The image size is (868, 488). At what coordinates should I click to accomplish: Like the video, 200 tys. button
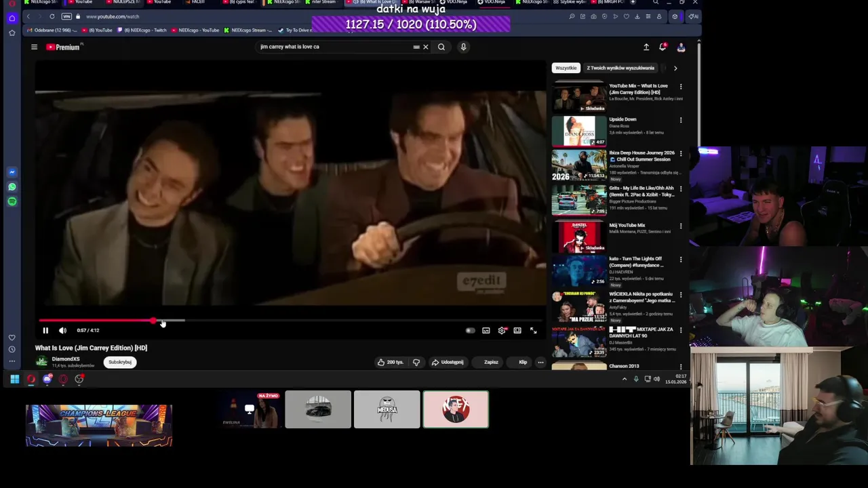391,362
